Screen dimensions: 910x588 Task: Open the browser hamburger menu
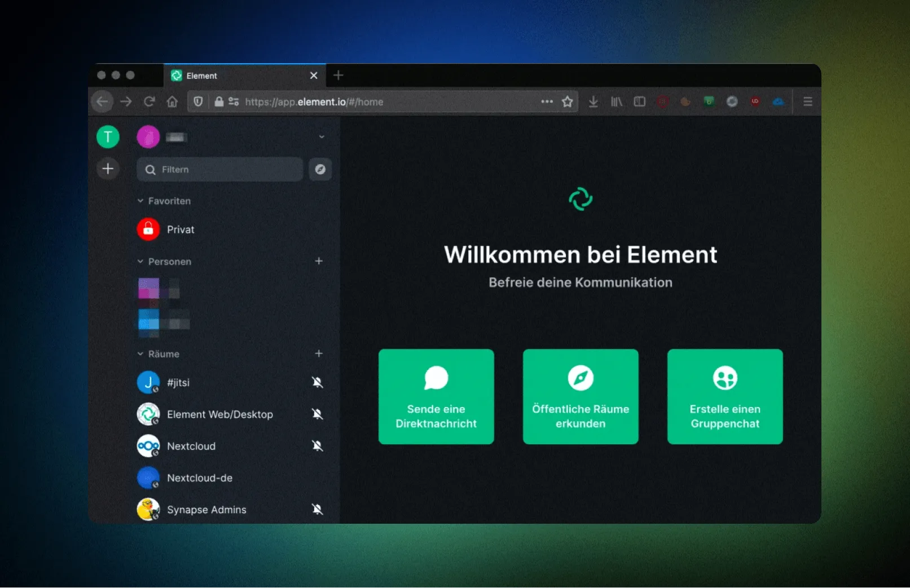(808, 101)
